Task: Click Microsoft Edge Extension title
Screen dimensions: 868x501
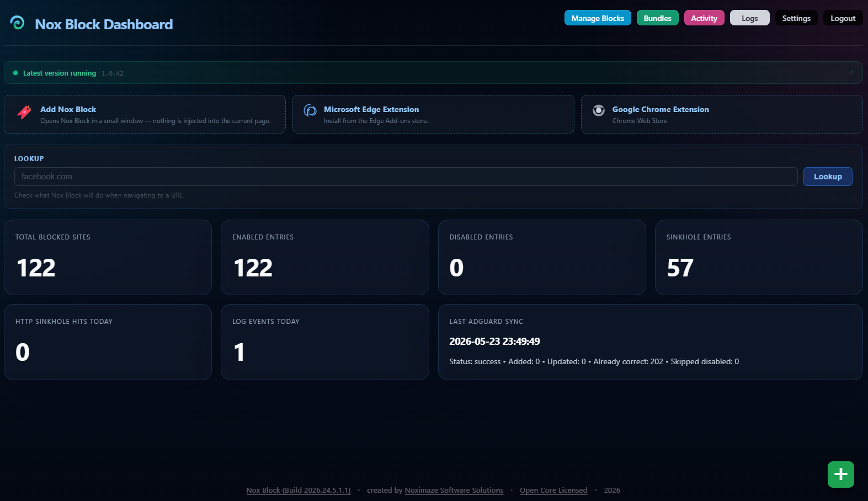Action: coord(371,109)
